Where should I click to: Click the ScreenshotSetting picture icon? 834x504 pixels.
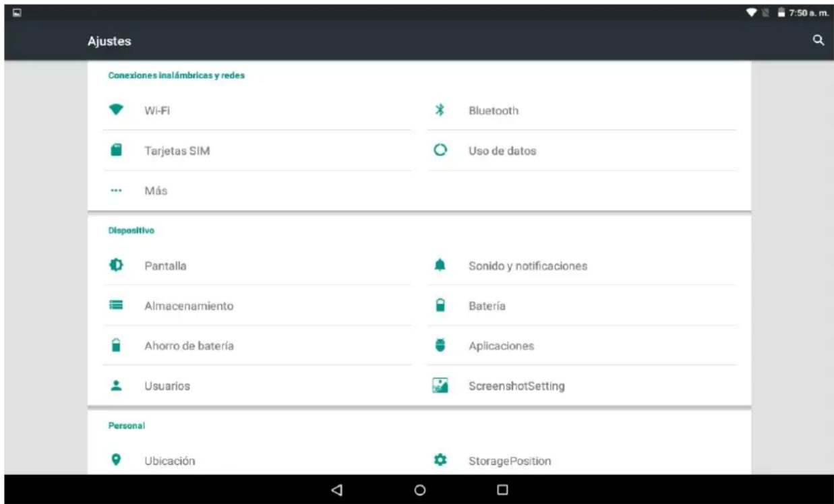[441, 385]
